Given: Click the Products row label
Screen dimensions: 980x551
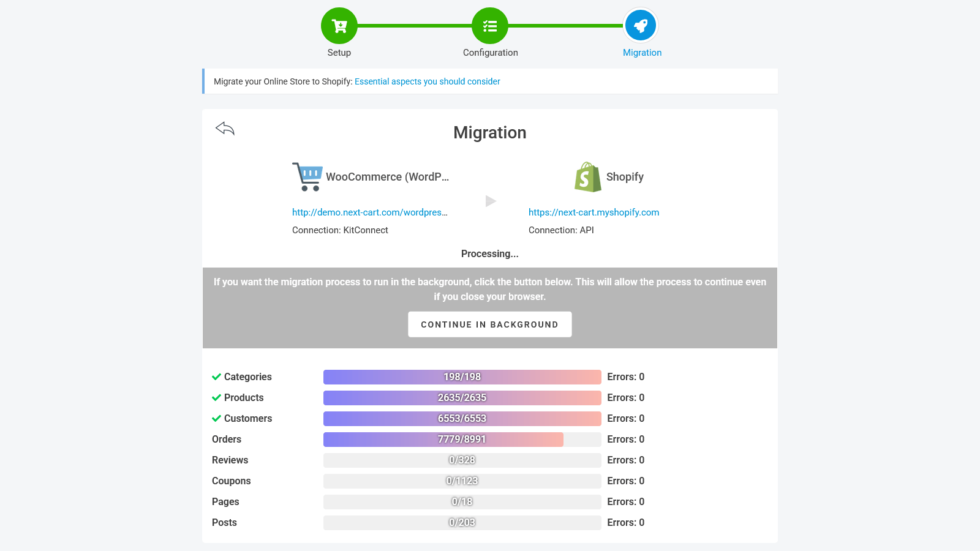Looking at the screenshot, I should coord(244,398).
